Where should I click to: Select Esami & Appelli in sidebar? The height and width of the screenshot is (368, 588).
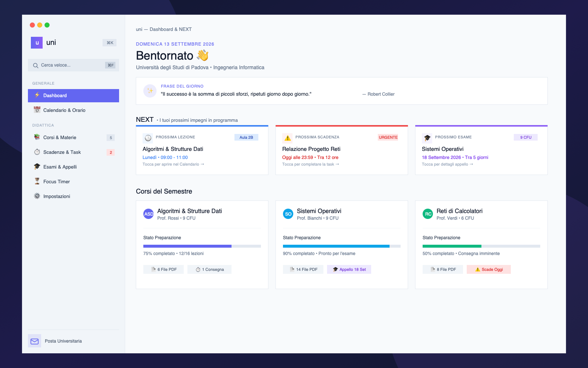[73, 167]
